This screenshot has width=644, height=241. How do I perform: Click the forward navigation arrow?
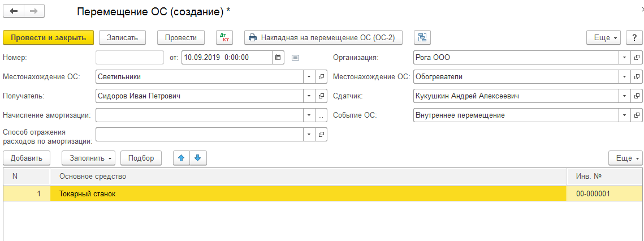[33, 11]
